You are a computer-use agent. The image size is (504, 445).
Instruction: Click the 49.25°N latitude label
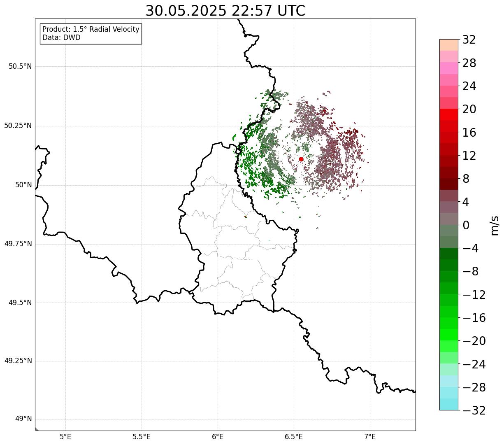18,361
